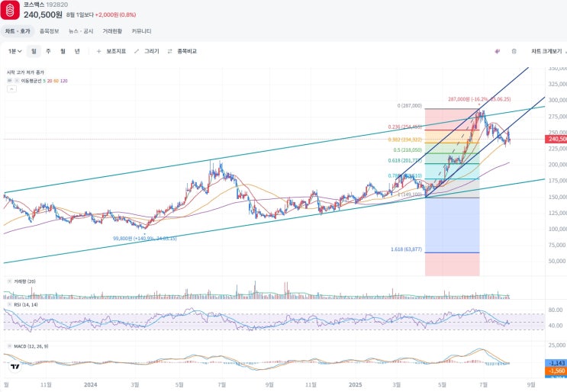This screenshot has width=567, height=392.
Task: Switch to the 차트 · 호가 tab
Action: [18, 31]
